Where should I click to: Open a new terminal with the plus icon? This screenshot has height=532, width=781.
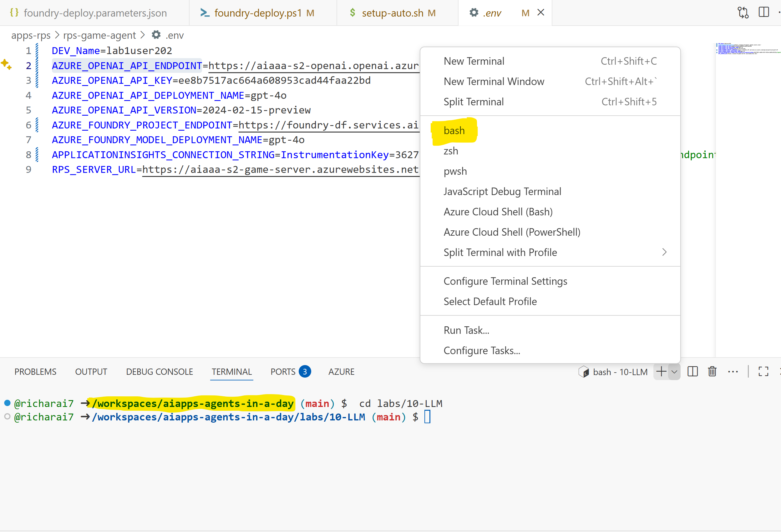pyautogui.click(x=661, y=372)
